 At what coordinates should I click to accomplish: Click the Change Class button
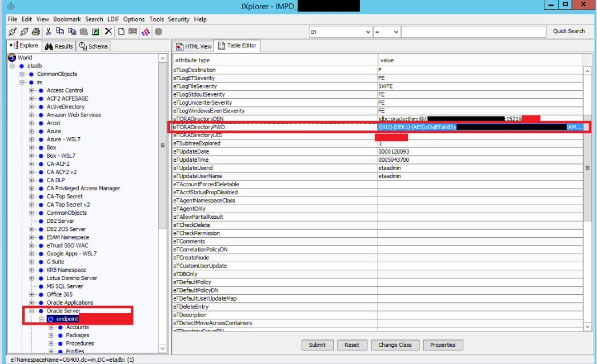tap(395, 345)
